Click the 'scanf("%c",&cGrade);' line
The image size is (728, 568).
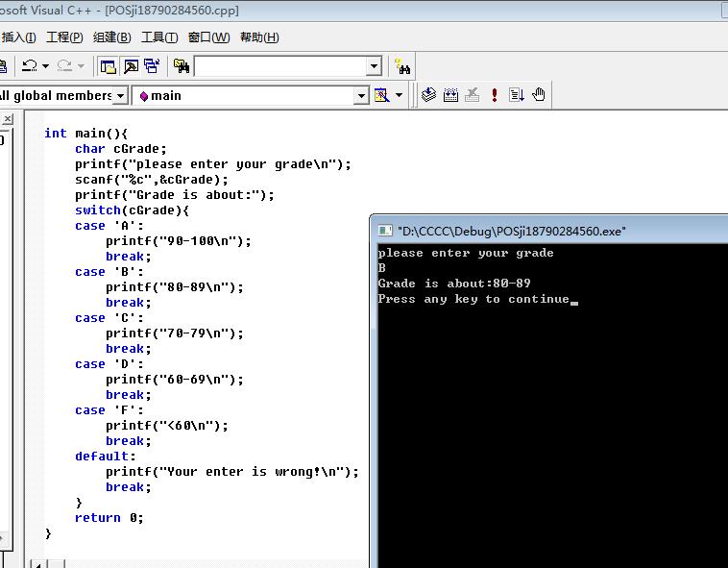coord(152,180)
